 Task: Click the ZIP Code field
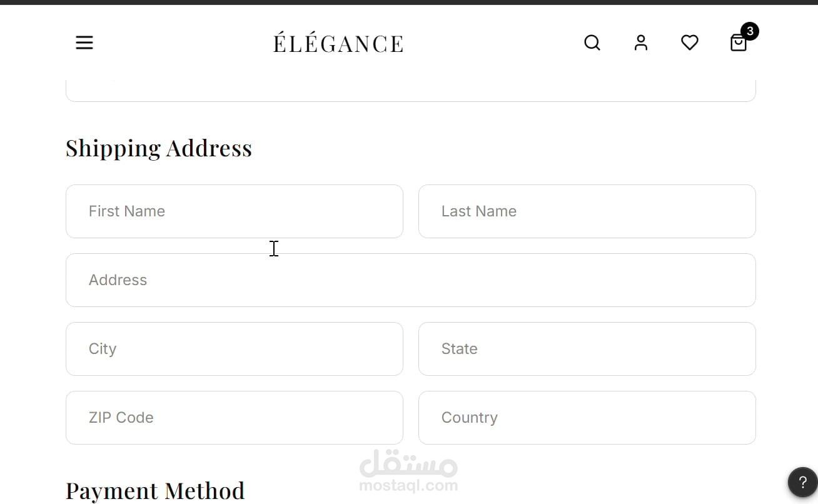point(234,418)
